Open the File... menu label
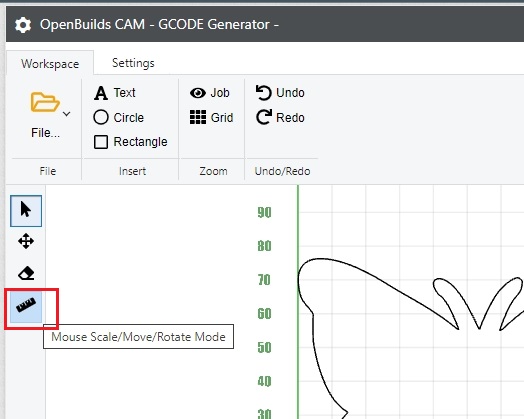524x419 pixels. click(45, 133)
